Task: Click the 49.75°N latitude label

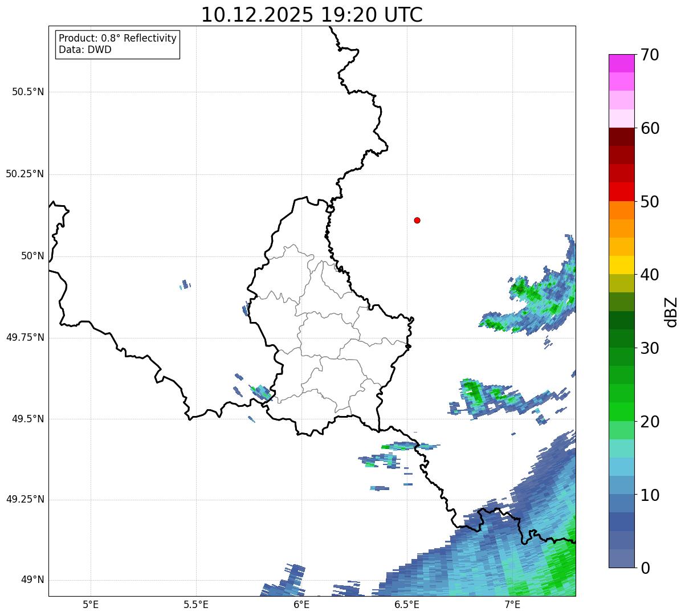Action: click(x=25, y=337)
